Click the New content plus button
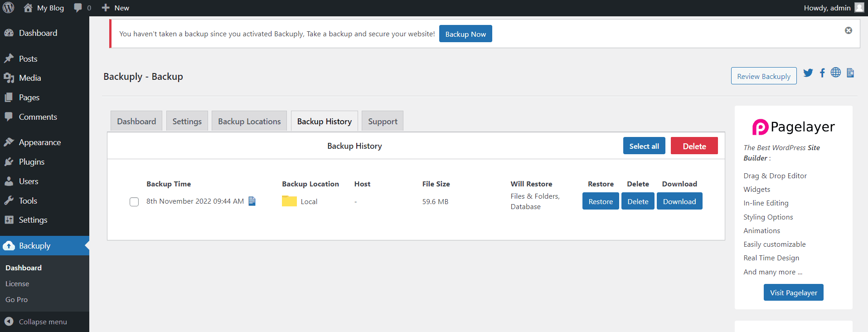Image resolution: width=868 pixels, height=332 pixels. pyautogui.click(x=116, y=8)
